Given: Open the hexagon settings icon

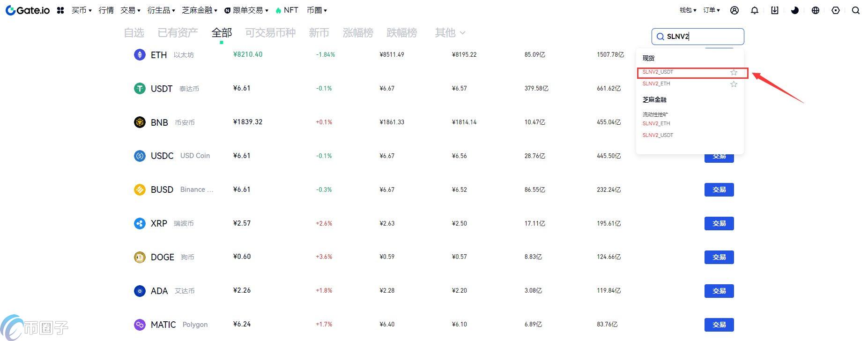Looking at the screenshot, I should [x=836, y=10].
